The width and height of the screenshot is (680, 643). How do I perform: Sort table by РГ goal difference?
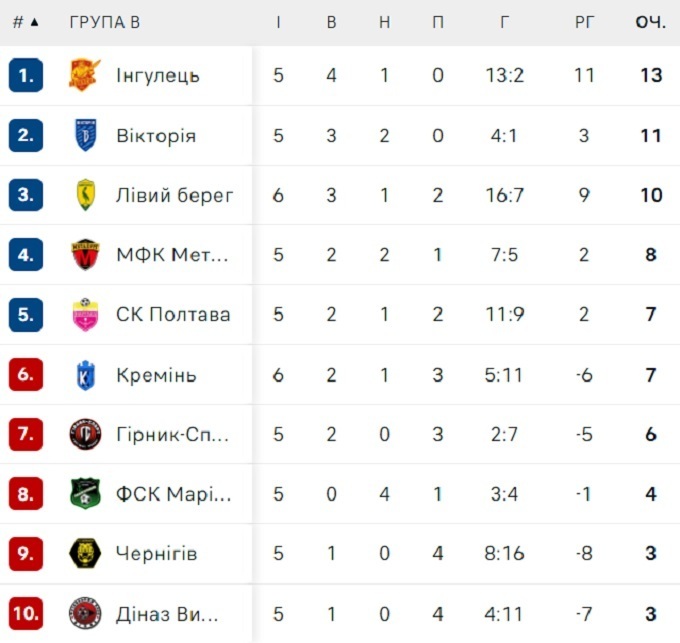(x=584, y=22)
